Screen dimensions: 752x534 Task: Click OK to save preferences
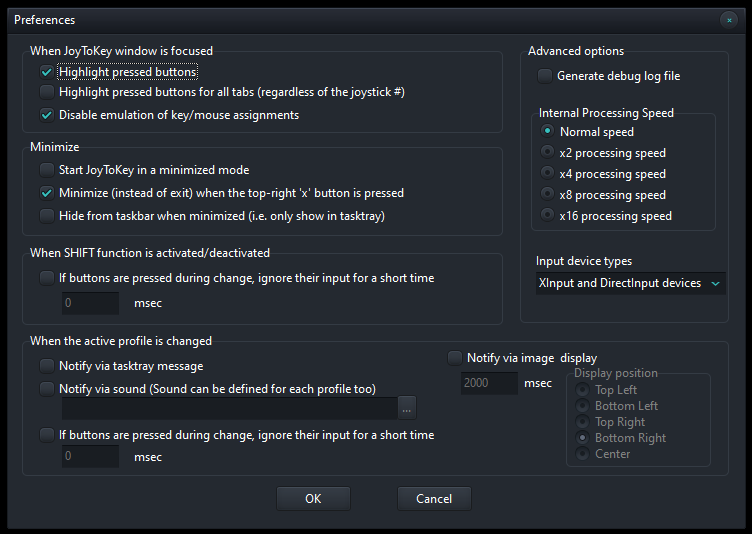tap(313, 498)
